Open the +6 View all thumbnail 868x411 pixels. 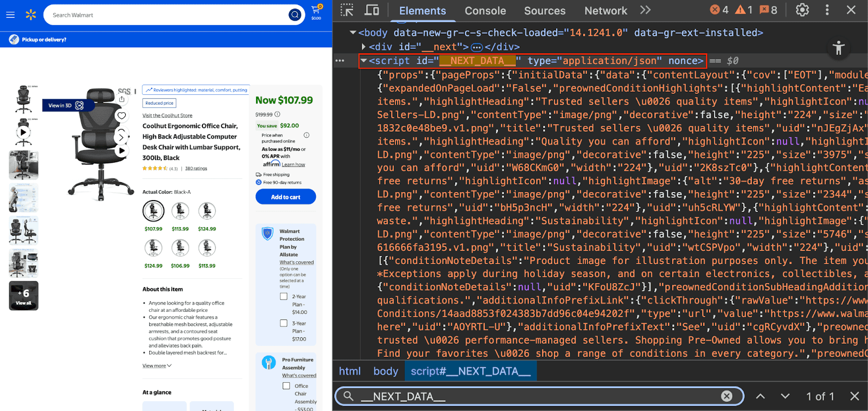coord(24,296)
